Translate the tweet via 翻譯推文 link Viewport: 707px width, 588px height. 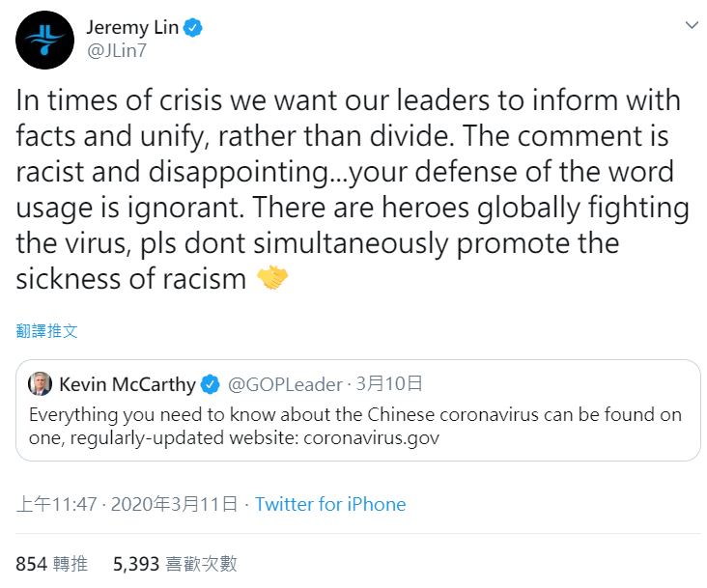click(x=47, y=331)
